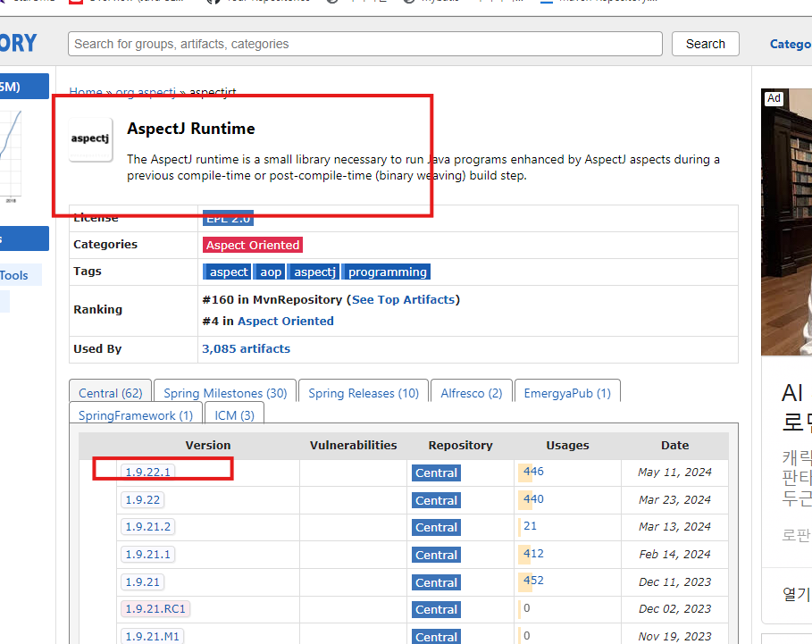The height and width of the screenshot is (644, 812).
Task: Click Central badge in 1.9.21.1 row
Action: click(x=437, y=555)
